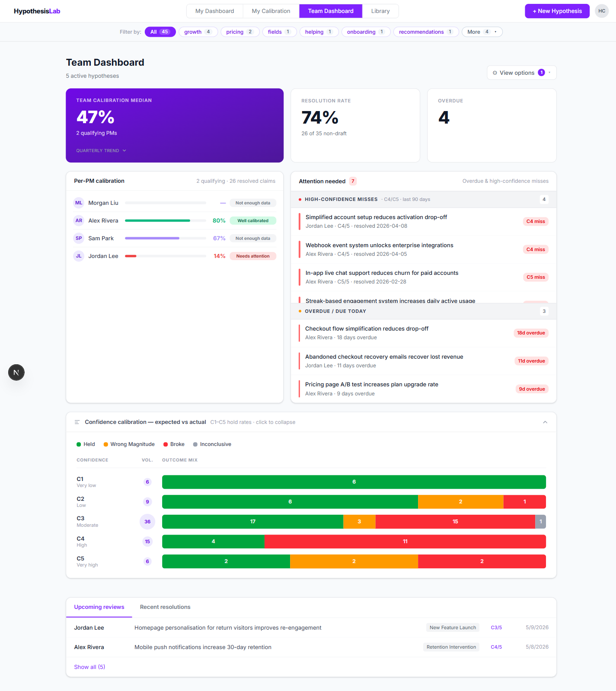Image resolution: width=616 pixels, height=691 pixels.
Task: Toggle the Inconclusive legend item
Action: 212,444
